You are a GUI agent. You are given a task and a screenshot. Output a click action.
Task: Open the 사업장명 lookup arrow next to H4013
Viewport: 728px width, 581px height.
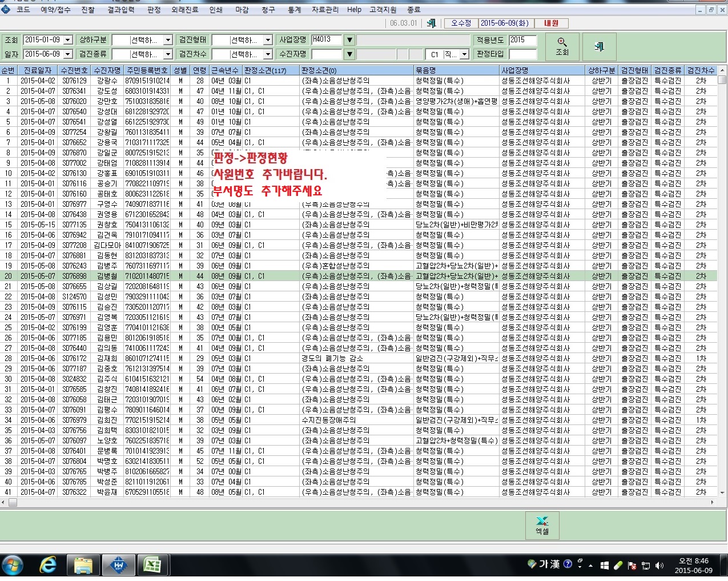(349, 40)
